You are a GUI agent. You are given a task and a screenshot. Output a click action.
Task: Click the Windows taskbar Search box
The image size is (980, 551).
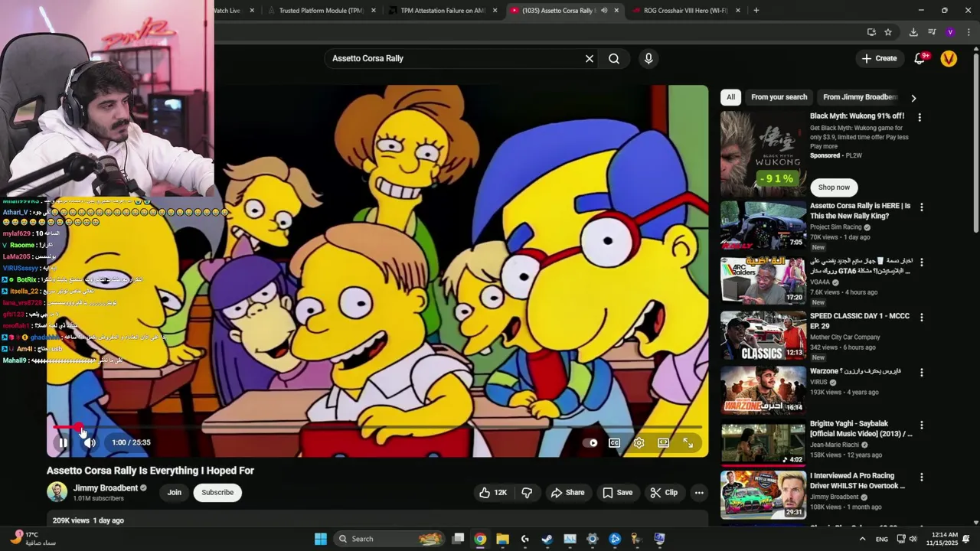(390, 539)
